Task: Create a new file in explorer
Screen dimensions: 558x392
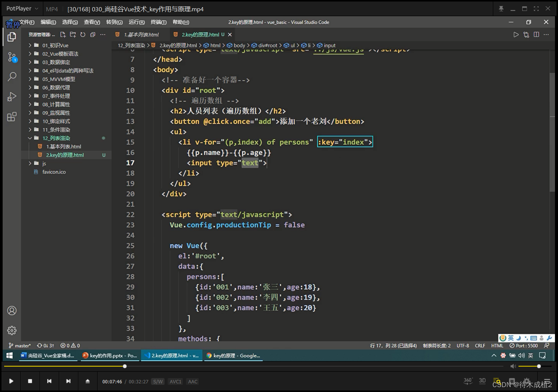Action: pos(63,35)
